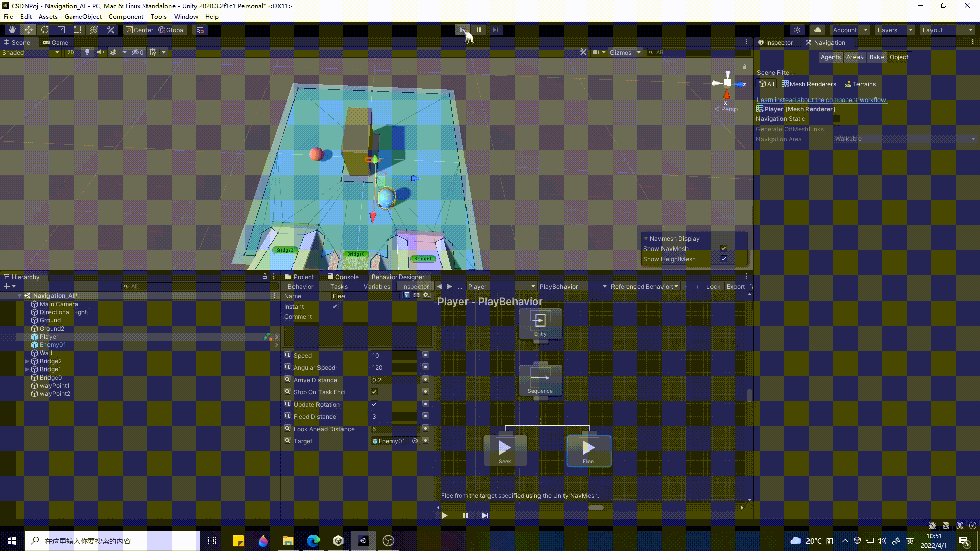This screenshot has height=551, width=980.
Task: Select the Player in Hierarchy
Action: [x=48, y=336]
